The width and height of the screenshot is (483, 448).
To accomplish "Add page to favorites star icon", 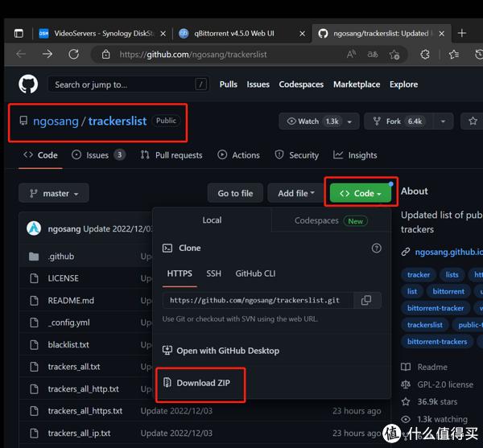I will pyautogui.click(x=394, y=55).
